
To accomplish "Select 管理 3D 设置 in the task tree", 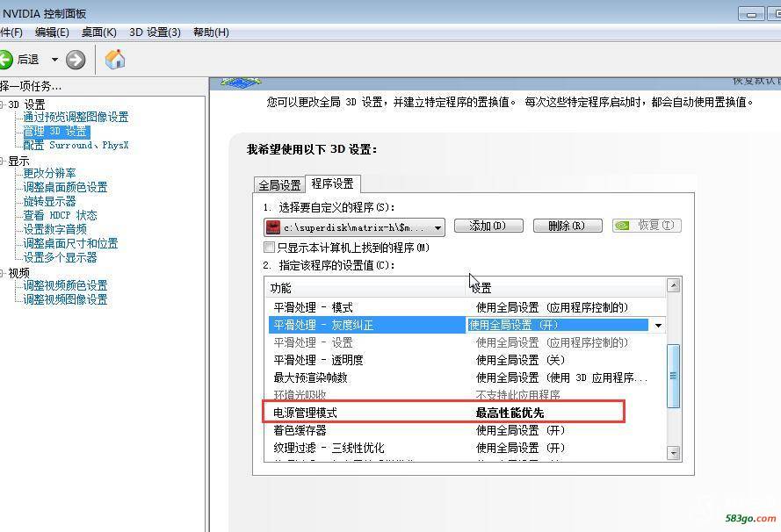I will pos(56,132).
